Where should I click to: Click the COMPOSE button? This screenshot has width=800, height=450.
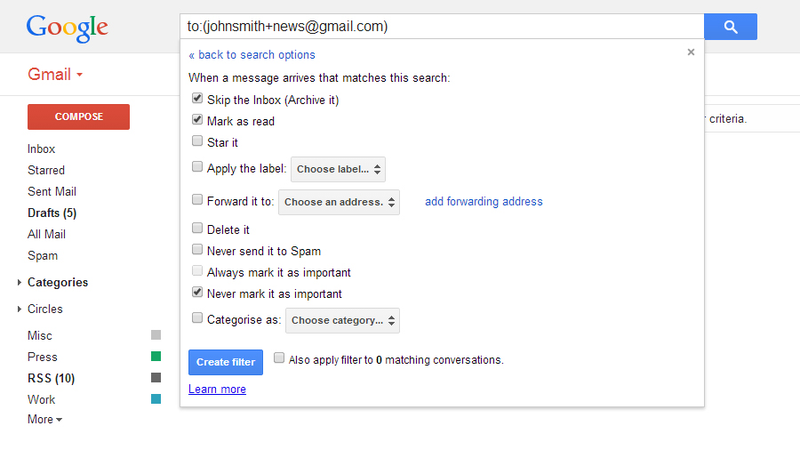(79, 117)
